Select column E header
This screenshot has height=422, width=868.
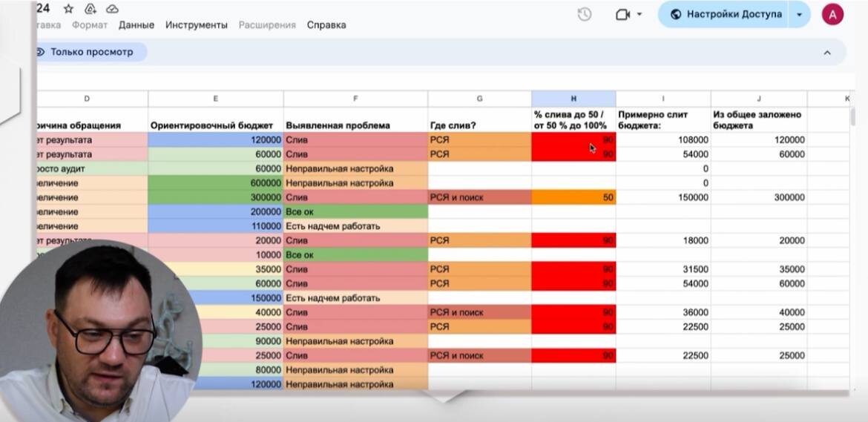[x=215, y=99]
